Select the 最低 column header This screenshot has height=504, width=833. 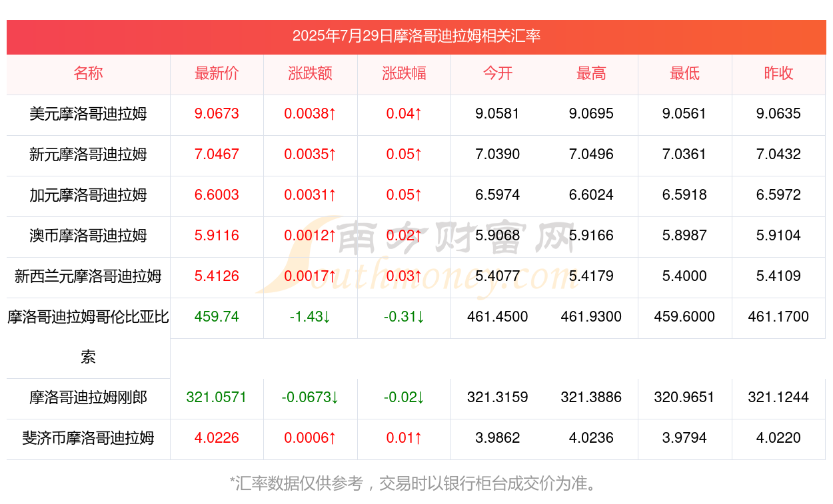pyautogui.click(x=685, y=73)
